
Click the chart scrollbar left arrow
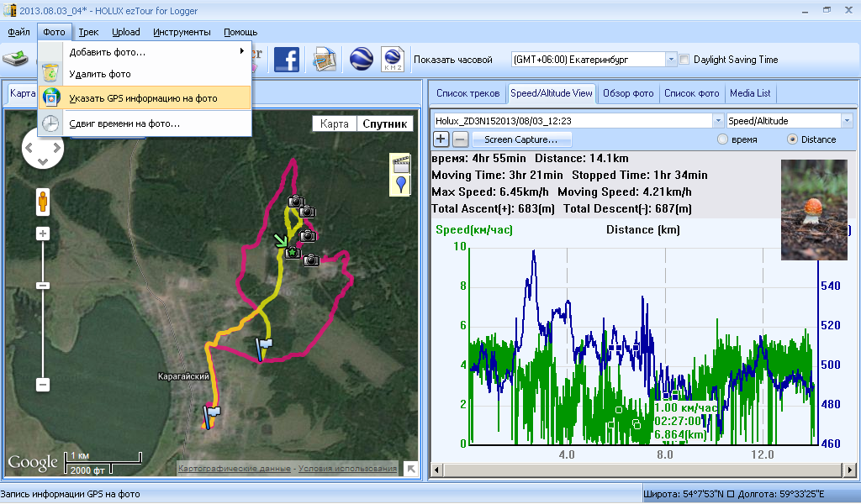[437, 470]
